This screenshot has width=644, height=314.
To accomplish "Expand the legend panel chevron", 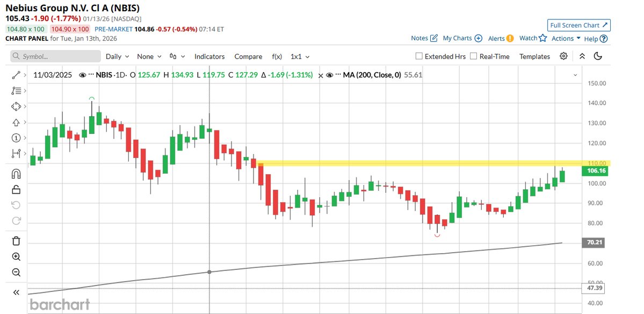I will 575,75.
